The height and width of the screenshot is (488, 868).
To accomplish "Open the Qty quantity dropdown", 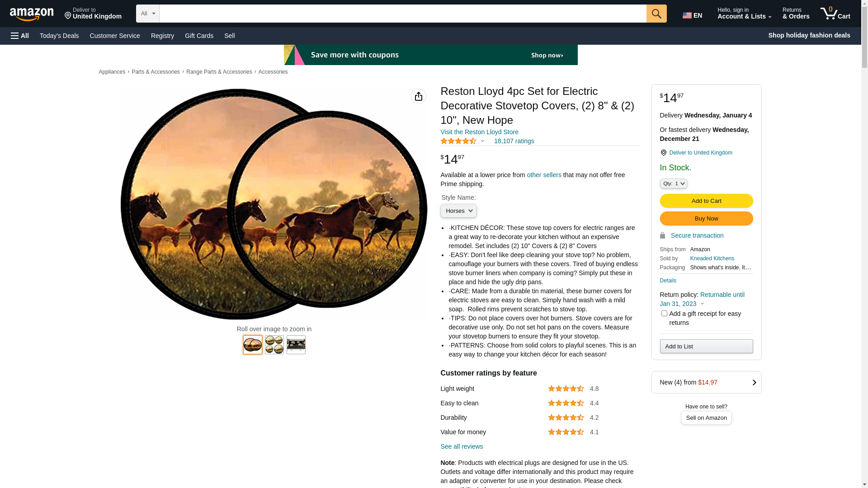I will coord(674,183).
